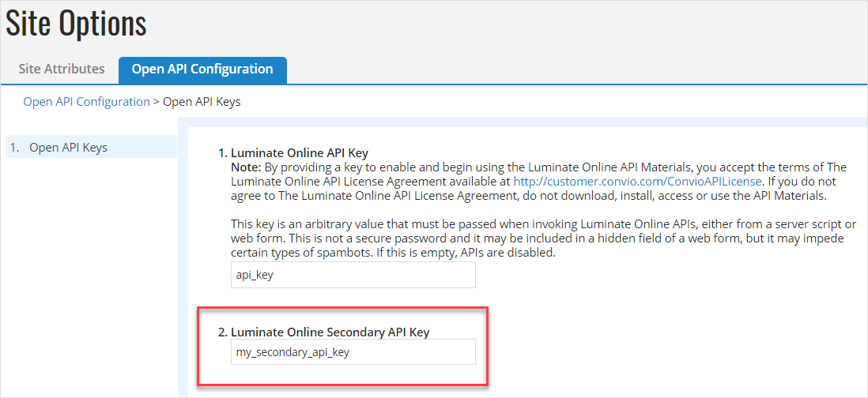868x398 pixels.
Task: Click the Open API Keys breadcrumb text
Action: pos(202,102)
